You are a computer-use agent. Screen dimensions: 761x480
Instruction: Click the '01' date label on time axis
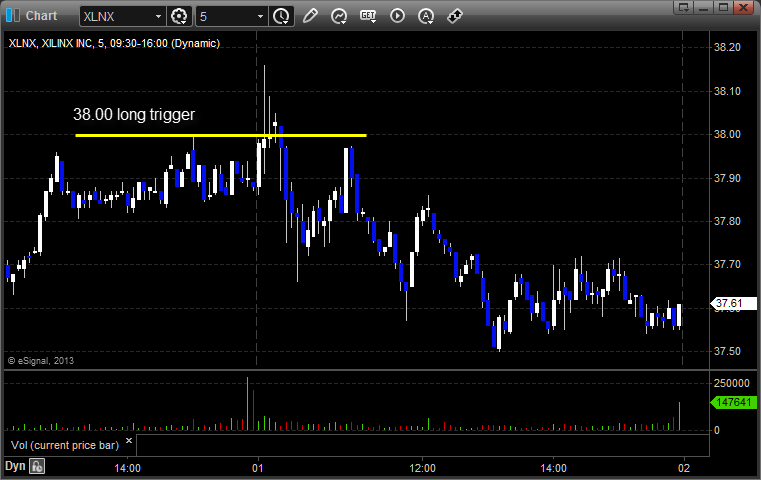pyautogui.click(x=258, y=468)
